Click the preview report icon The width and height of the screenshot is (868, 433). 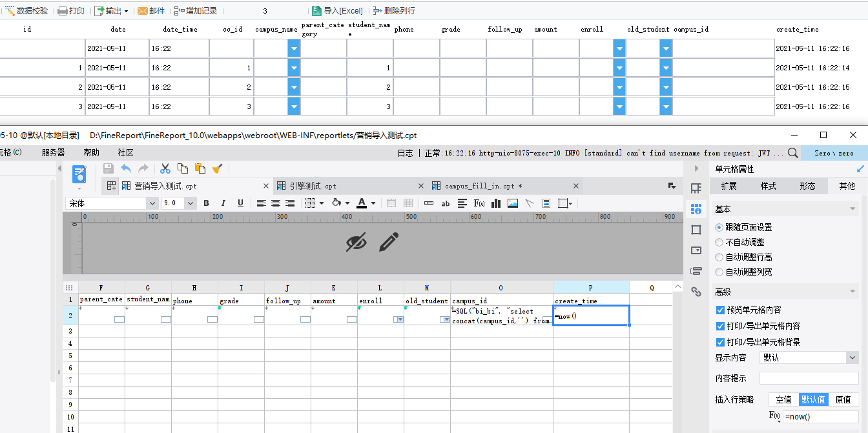[x=79, y=174]
